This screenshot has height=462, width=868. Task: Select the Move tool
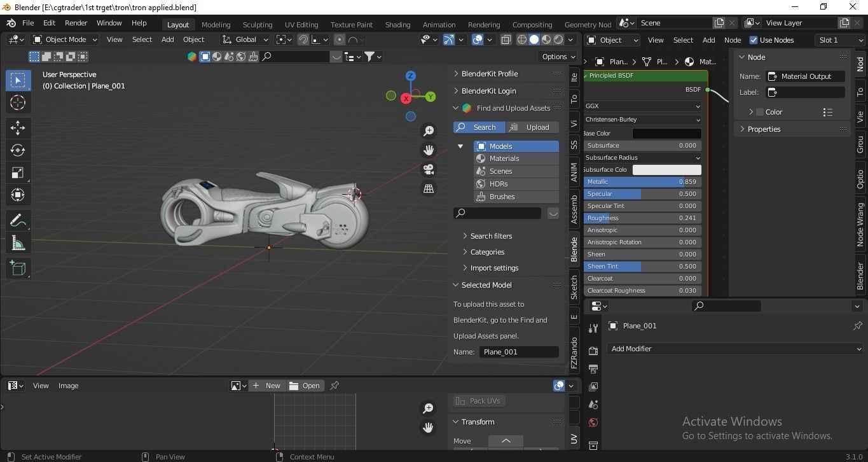tap(18, 128)
